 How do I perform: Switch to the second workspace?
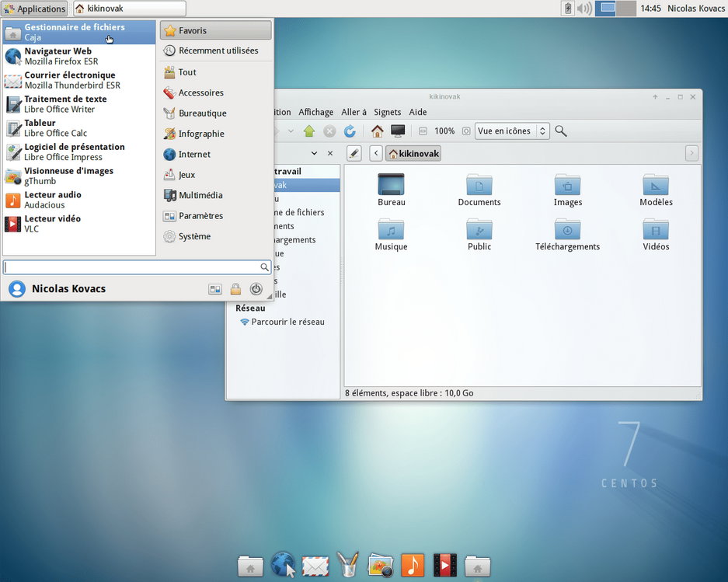point(626,9)
